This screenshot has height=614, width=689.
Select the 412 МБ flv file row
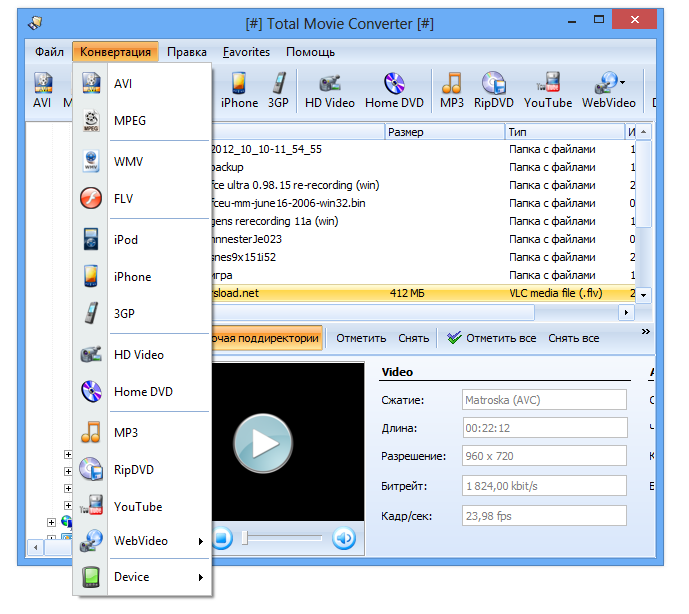423,293
